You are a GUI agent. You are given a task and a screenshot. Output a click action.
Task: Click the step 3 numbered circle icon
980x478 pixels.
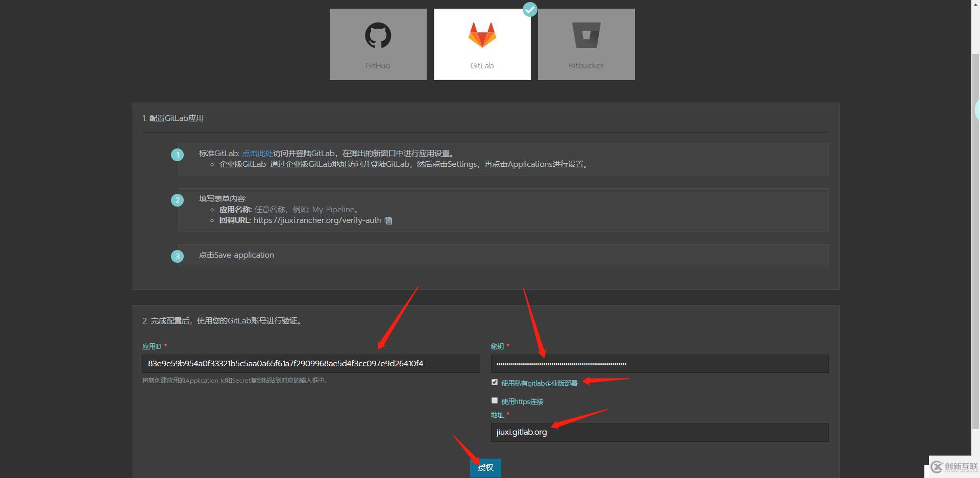coord(177,256)
